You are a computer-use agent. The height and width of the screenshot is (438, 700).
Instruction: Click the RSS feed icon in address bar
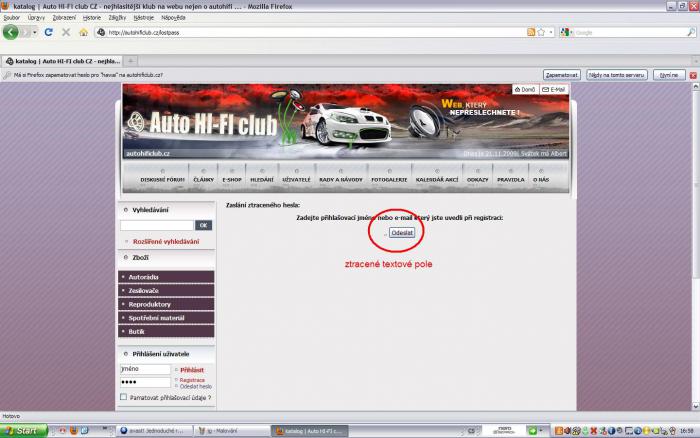pyautogui.click(x=531, y=32)
